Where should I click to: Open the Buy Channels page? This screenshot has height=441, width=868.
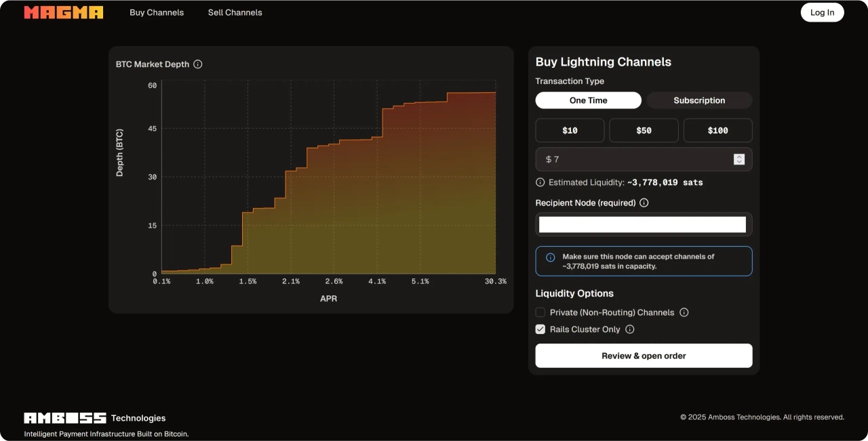(x=157, y=12)
